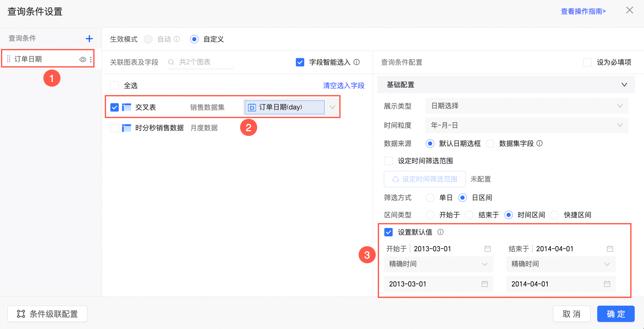Open the 展示类型 日期选择 dropdown
The image size is (644, 329).
(x=527, y=106)
